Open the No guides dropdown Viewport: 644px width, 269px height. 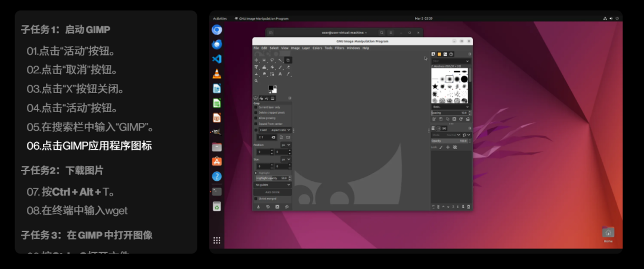click(x=273, y=185)
